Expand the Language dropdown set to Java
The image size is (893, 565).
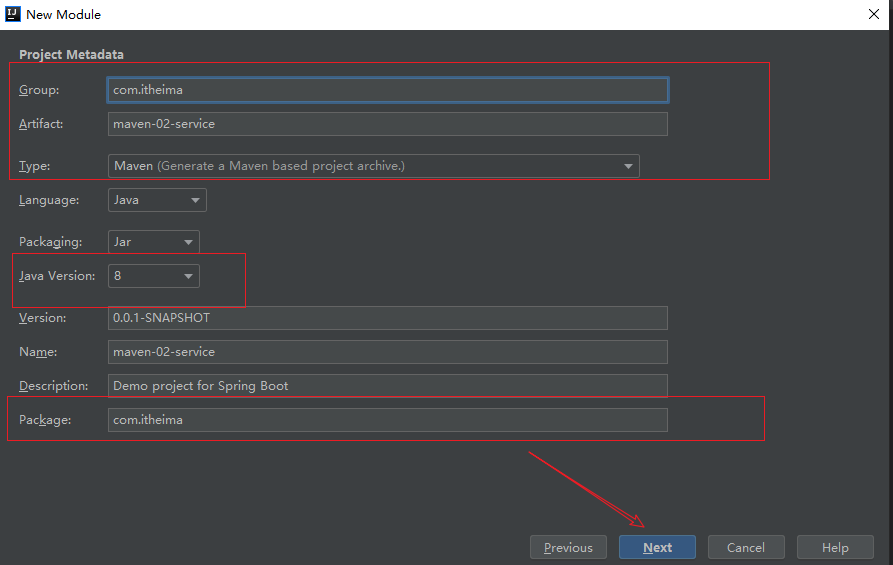pos(157,200)
